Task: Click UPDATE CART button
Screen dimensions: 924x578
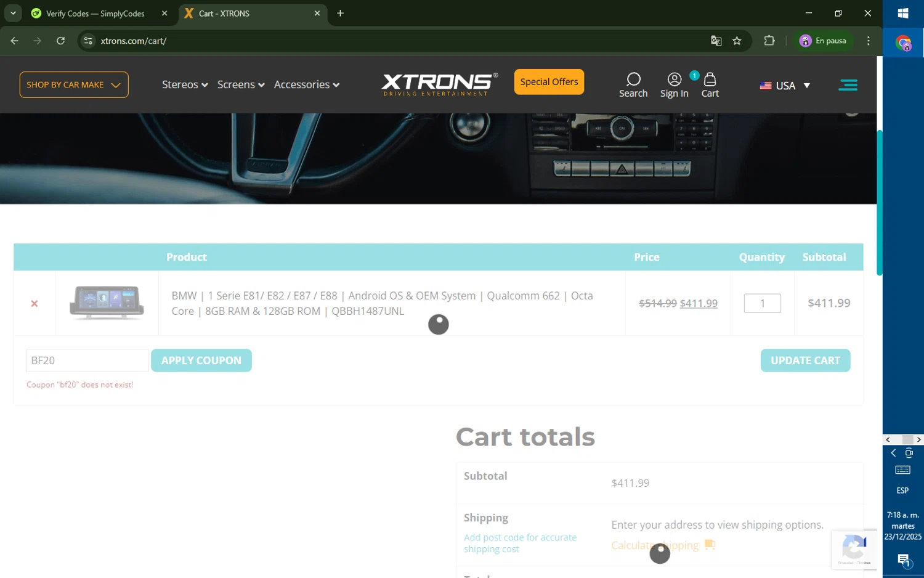Action: (x=805, y=360)
